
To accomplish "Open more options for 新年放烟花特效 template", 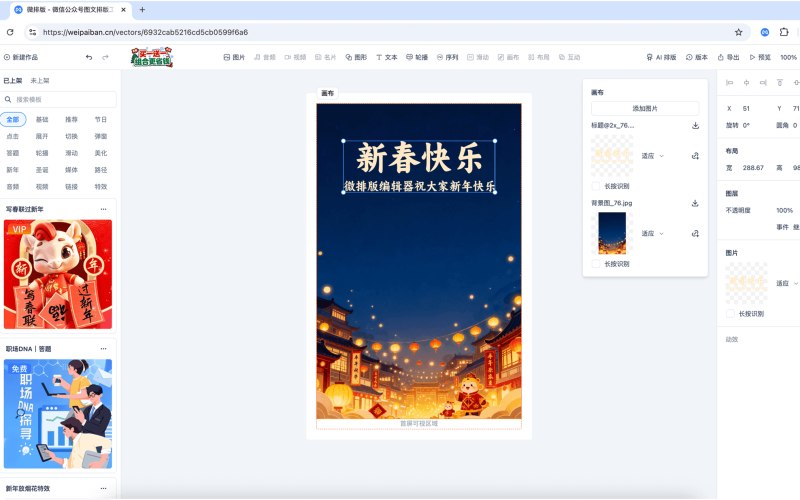I will click(x=104, y=488).
